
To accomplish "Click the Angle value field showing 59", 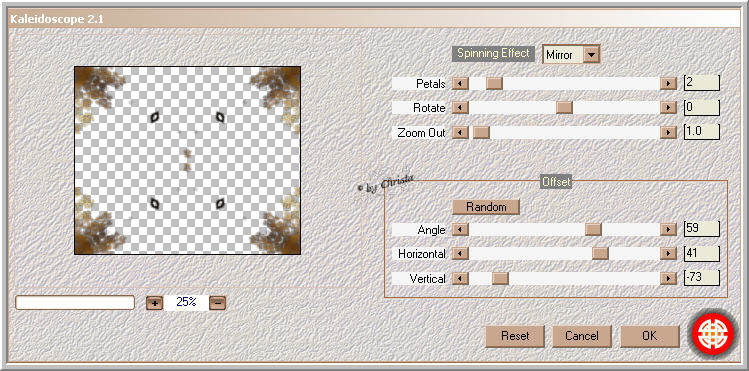I will tap(702, 229).
